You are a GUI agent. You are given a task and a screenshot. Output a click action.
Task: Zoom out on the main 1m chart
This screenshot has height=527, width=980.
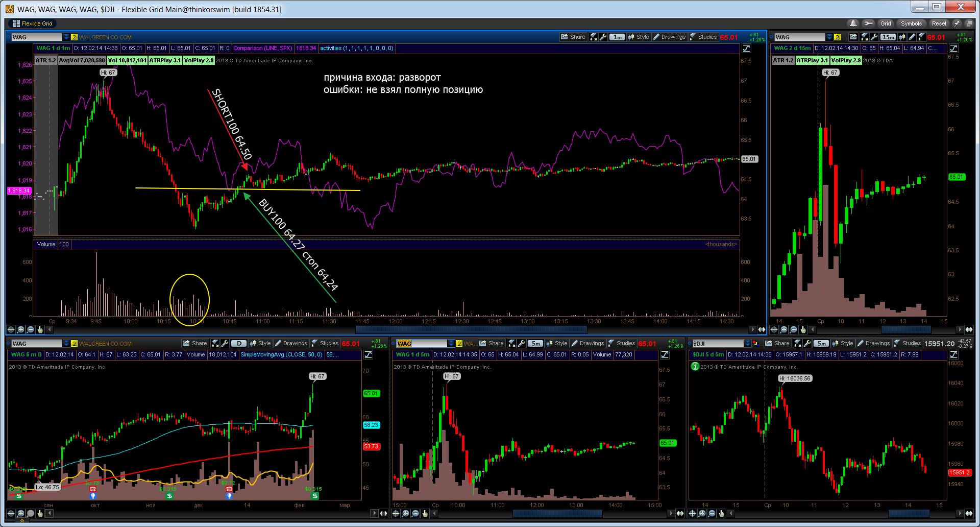coord(30,329)
